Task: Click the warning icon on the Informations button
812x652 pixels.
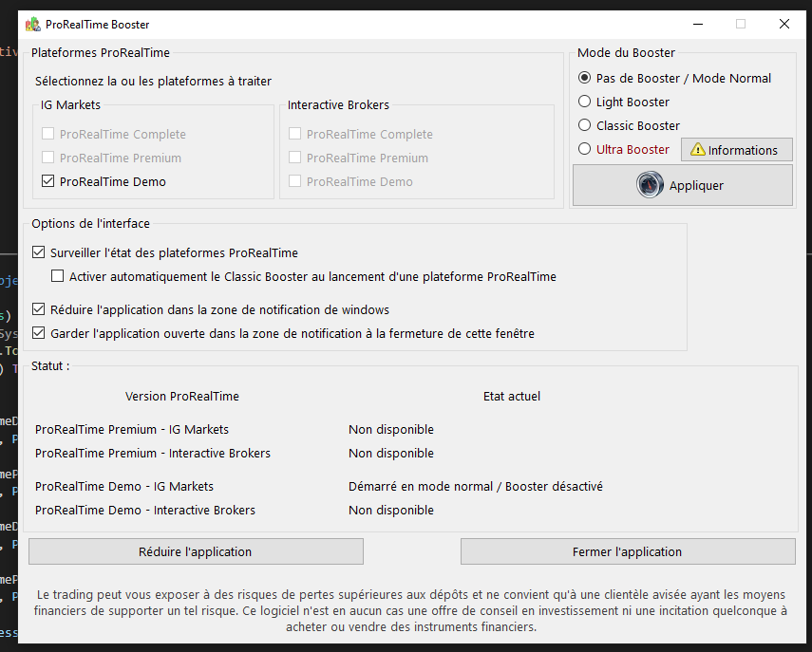Action: [697, 150]
